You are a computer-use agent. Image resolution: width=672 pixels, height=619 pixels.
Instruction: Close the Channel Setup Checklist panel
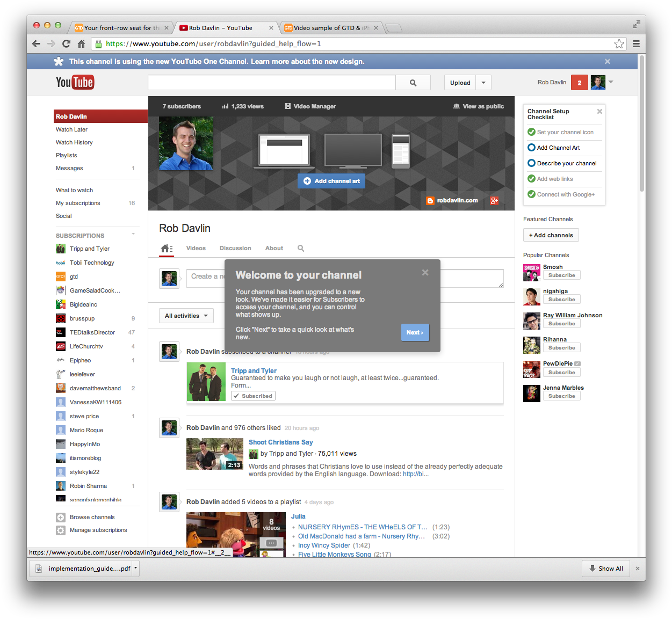coord(599,112)
